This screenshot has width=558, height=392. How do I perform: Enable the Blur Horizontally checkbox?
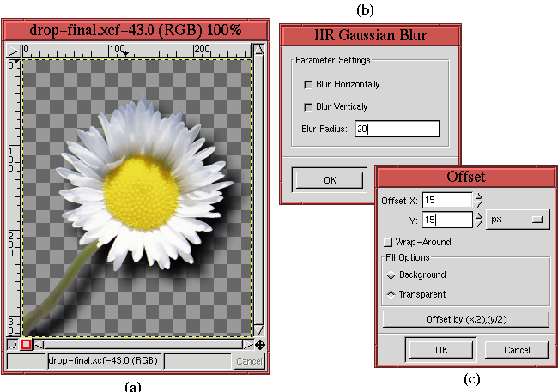pyautogui.click(x=307, y=85)
